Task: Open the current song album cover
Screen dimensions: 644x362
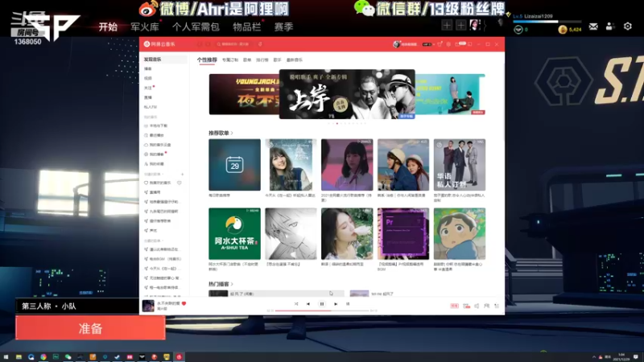Action: pos(148,306)
